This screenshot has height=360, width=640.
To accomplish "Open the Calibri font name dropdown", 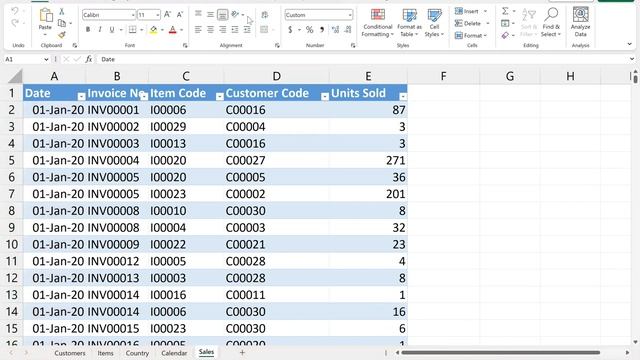I will pos(133,15).
